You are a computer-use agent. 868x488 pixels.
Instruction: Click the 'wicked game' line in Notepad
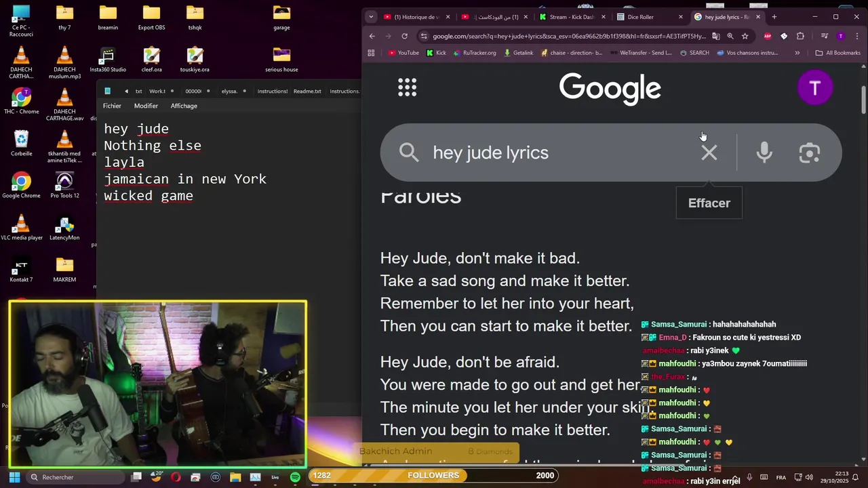tap(149, 196)
